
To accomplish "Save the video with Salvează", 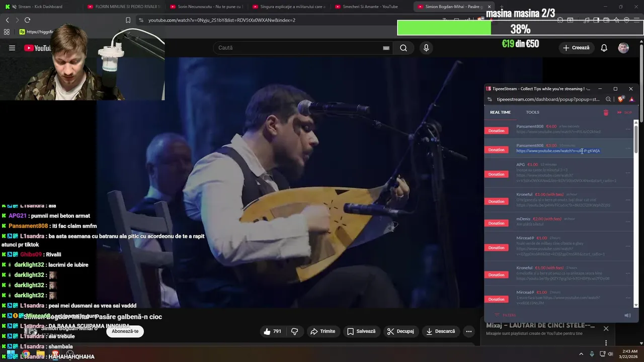I will click(361, 331).
